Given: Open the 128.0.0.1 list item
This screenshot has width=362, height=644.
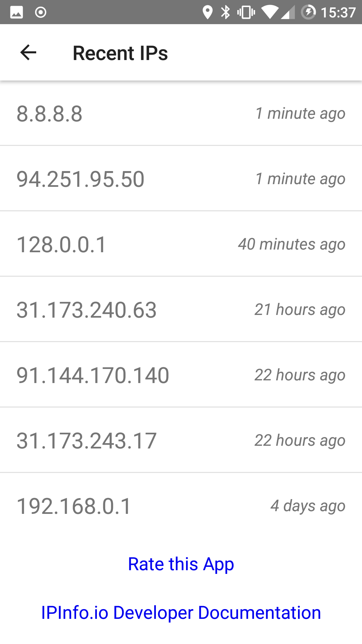Looking at the screenshot, I should (181, 244).
